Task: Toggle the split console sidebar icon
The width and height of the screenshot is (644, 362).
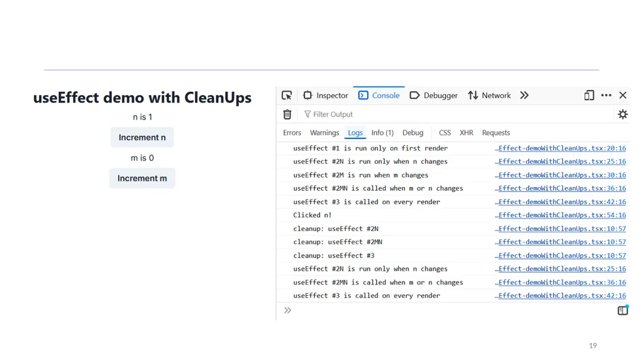Action: click(623, 310)
